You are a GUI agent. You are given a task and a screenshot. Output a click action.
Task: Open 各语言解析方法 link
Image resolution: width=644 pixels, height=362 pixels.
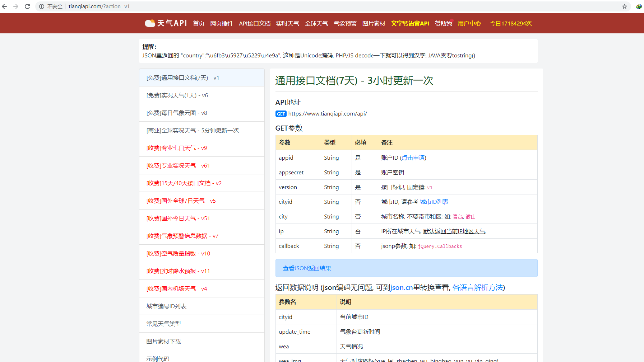tap(478, 287)
